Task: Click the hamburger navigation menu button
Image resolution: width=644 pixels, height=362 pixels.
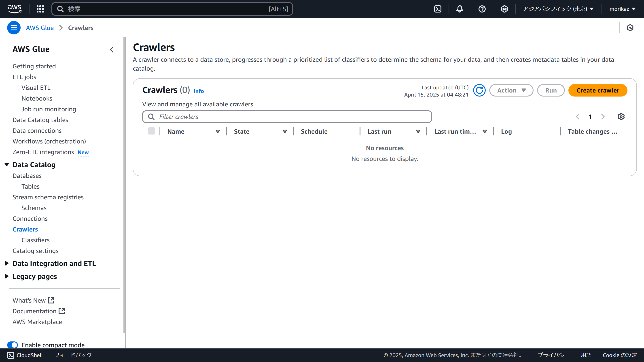Action: pos(14,28)
